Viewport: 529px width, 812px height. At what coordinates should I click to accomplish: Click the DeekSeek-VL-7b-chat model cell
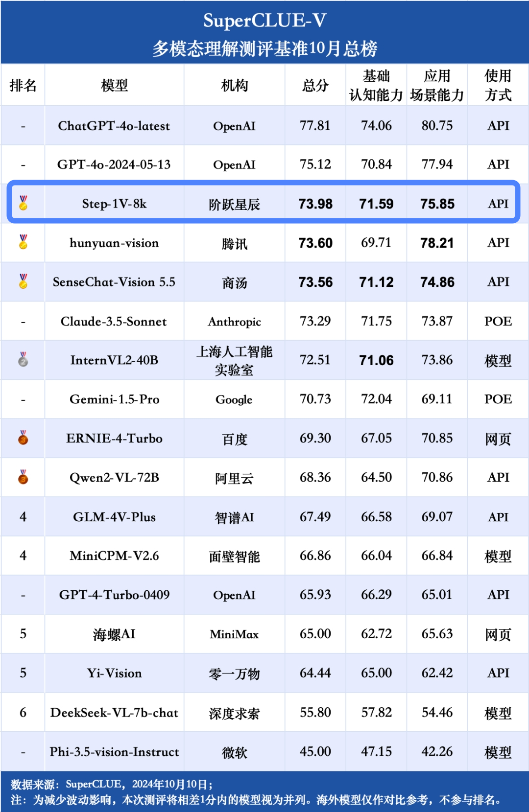coord(114,713)
